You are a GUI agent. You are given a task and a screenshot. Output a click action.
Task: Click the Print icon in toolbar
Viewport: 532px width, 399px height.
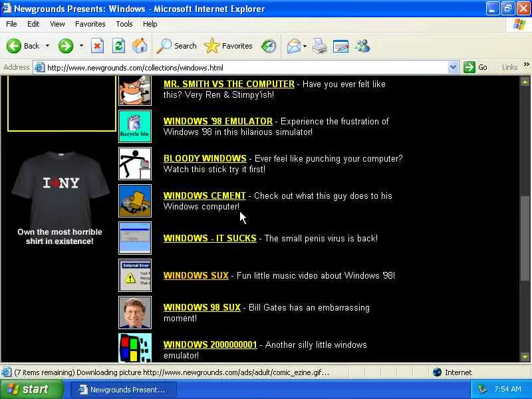[x=320, y=46]
